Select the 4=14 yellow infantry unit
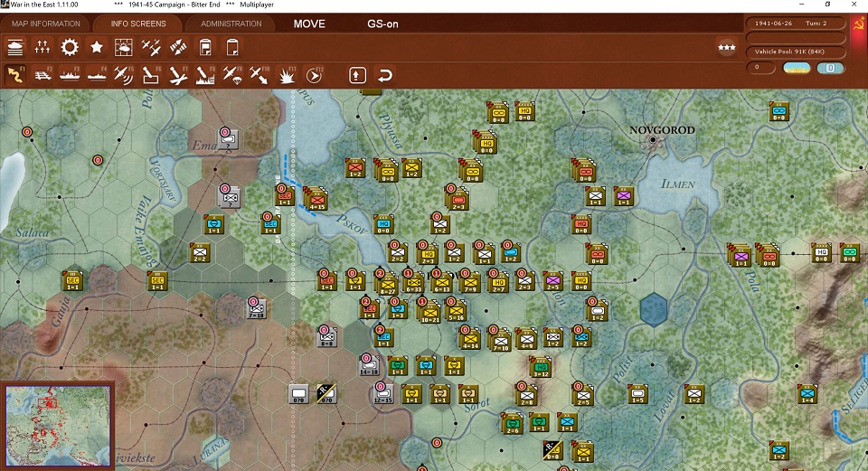This screenshot has width=868, height=471. [470, 339]
